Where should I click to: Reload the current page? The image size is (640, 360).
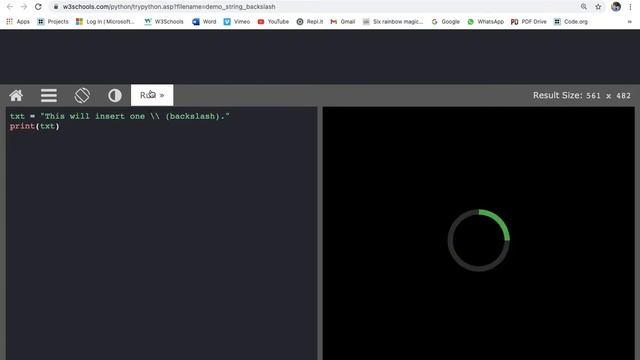pos(38,7)
